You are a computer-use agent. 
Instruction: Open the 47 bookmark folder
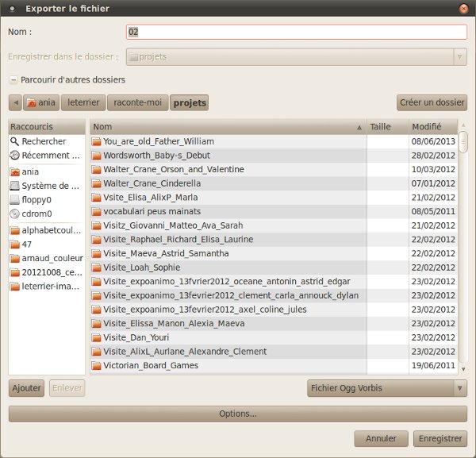pos(47,244)
